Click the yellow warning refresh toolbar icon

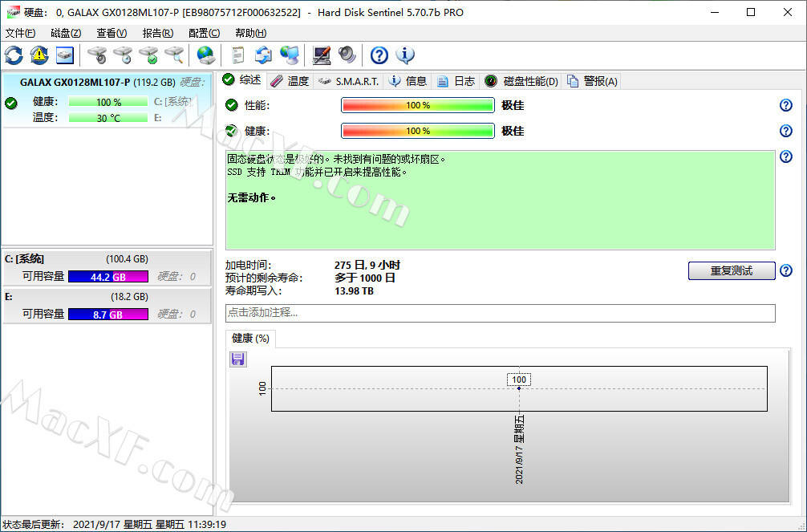(39, 55)
